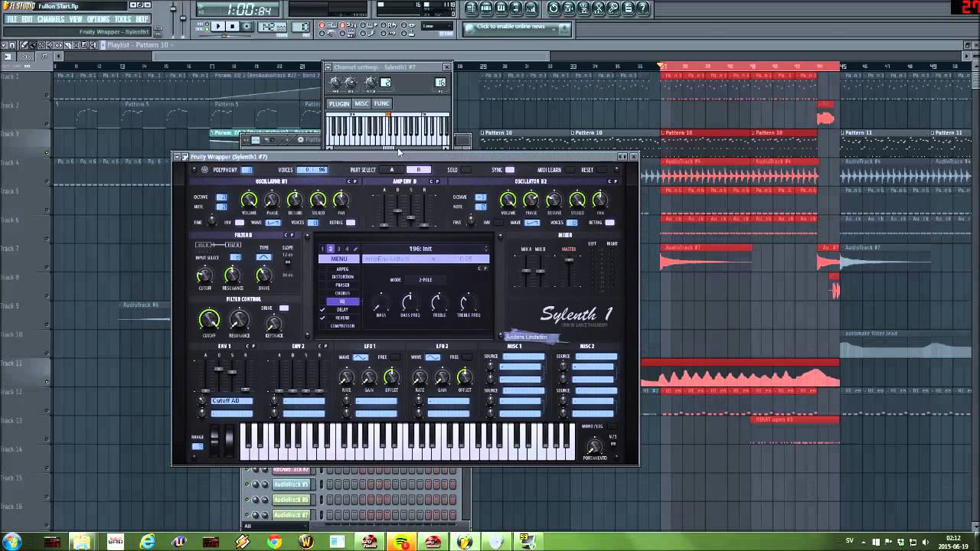Open the EDIT menu
Viewport: 980px width, 551px height.
[27, 19]
